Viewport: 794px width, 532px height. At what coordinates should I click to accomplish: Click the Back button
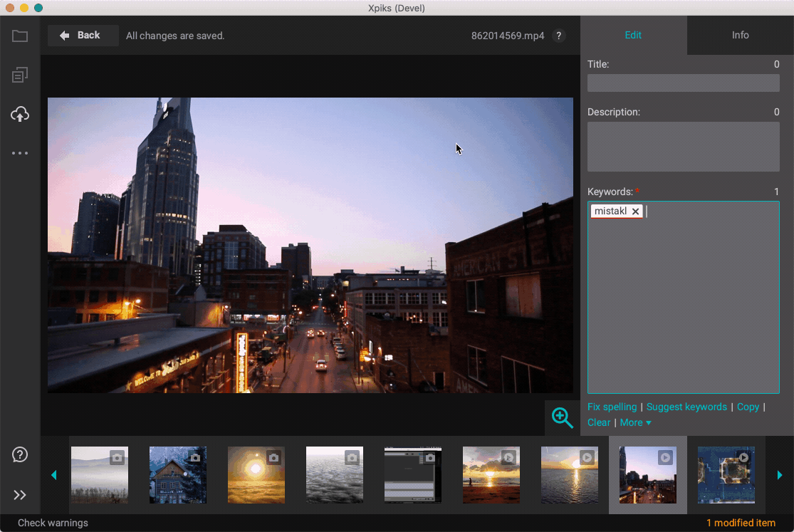[83, 35]
